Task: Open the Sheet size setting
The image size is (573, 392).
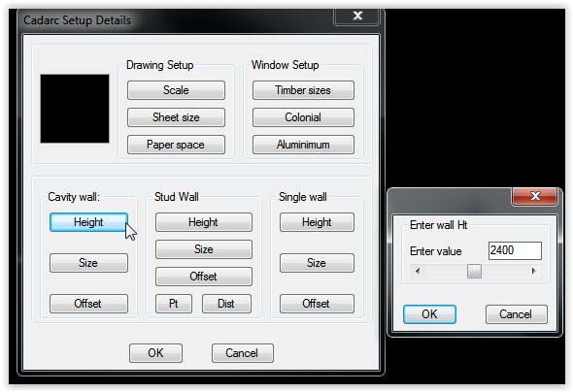Action: point(176,117)
